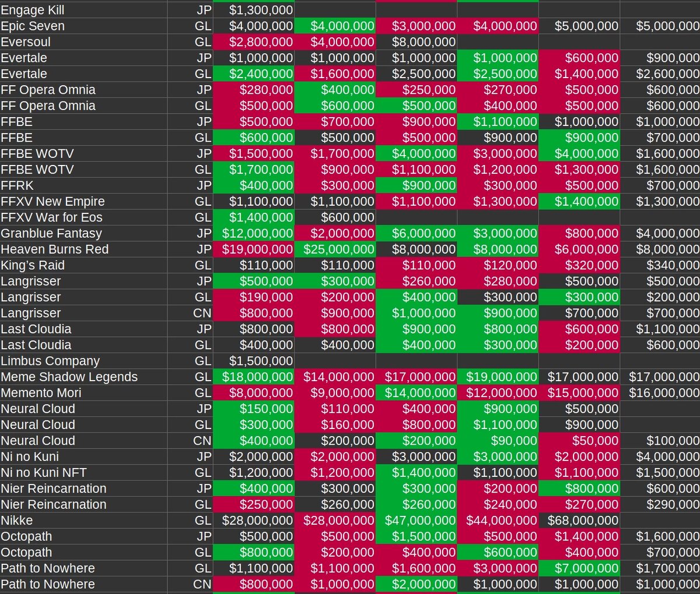The height and width of the screenshot is (594, 700).
Task: Click $1,400,000 in the Ni no Kuni NFT row
Action: [x=416, y=472]
